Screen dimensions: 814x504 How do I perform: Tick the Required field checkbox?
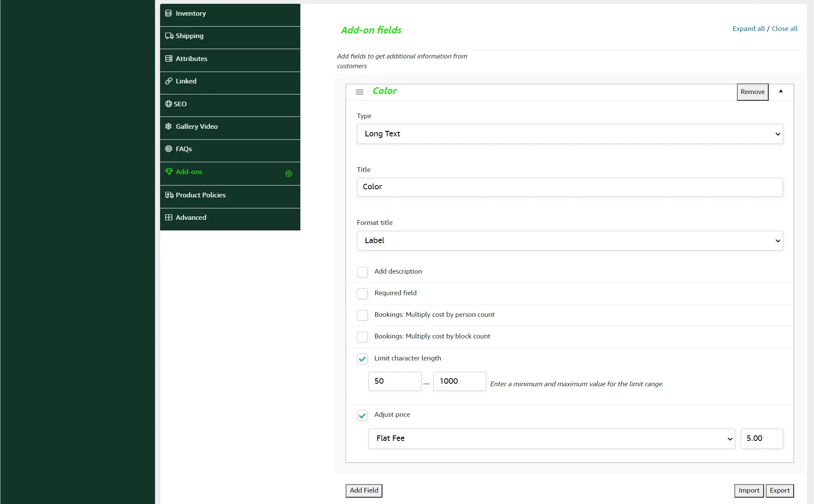[362, 294]
